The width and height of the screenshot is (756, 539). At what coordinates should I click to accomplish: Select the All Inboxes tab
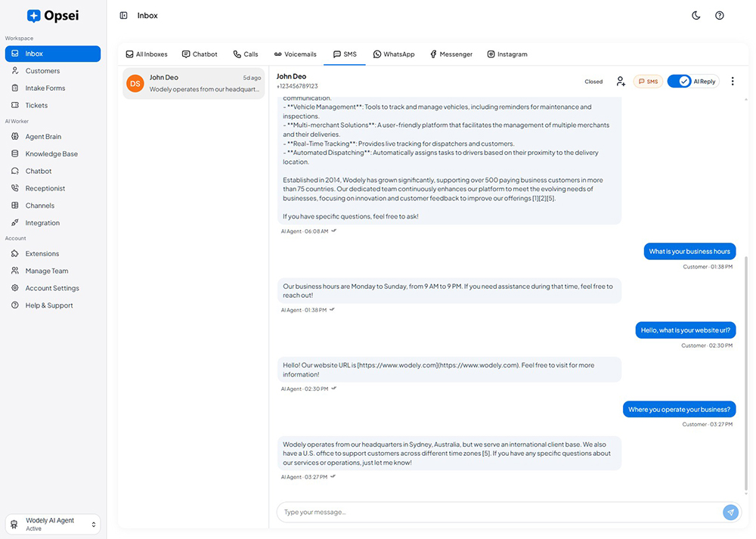coord(147,54)
